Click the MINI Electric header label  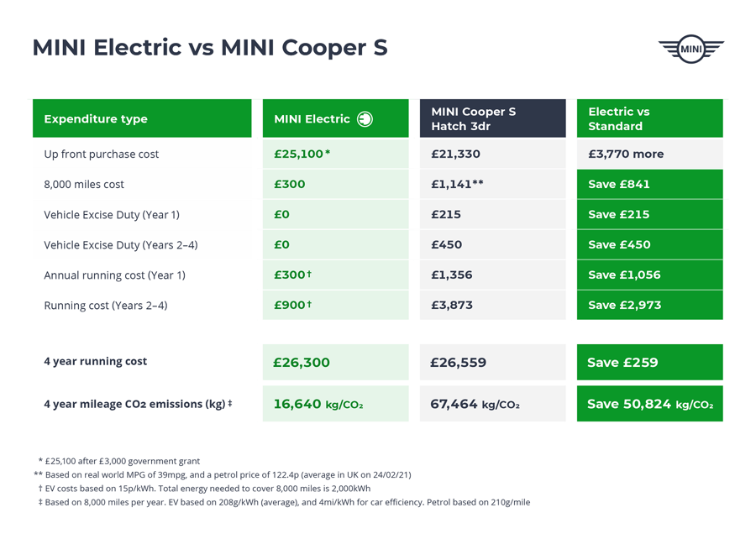(x=312, y=119)
